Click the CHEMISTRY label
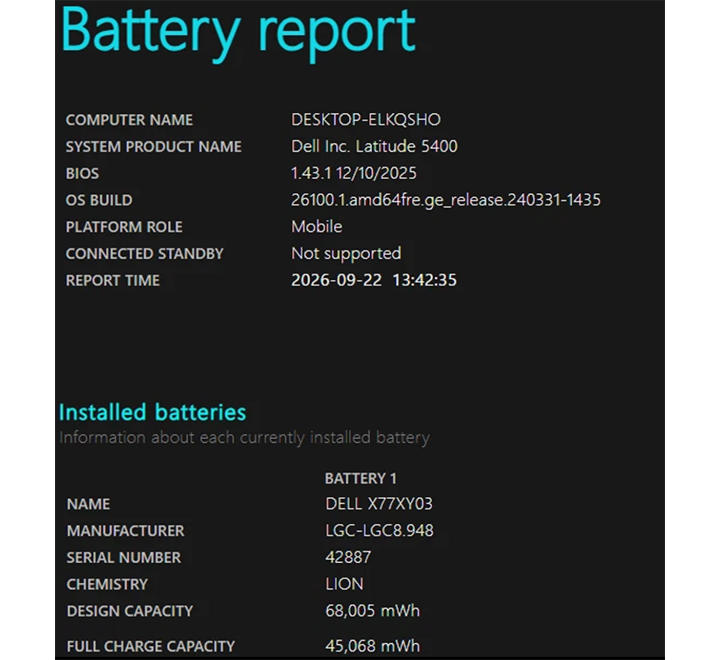This screenshot has width=720, height=660. pyautogui.click(x=107, y=584)
